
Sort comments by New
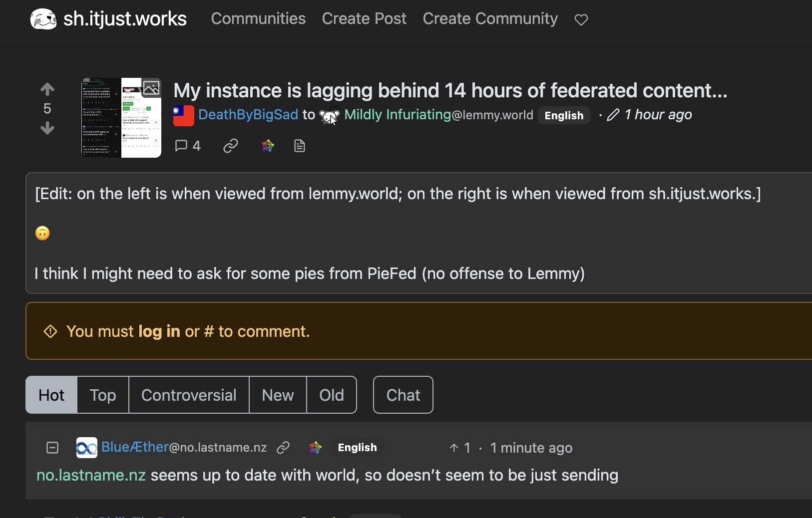(278, 395)
